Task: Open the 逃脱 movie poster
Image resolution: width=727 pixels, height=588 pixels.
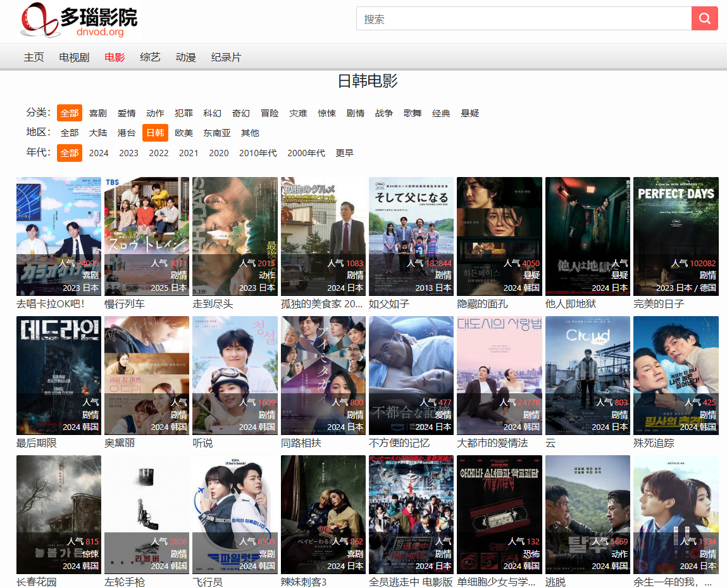Action: click(588, 514)
